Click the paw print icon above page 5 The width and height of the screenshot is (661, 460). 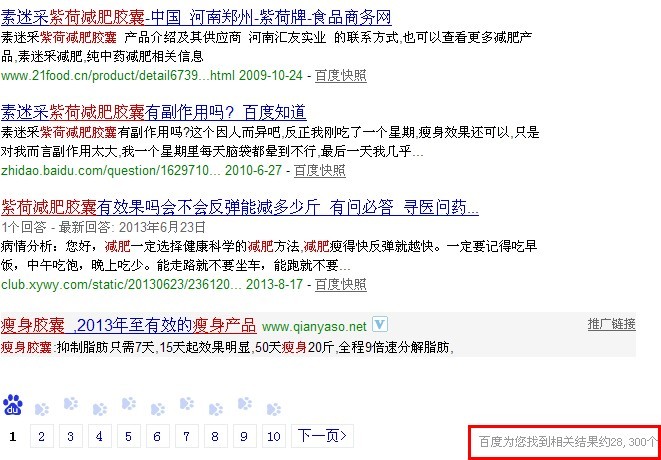click(x=129, y=404)
